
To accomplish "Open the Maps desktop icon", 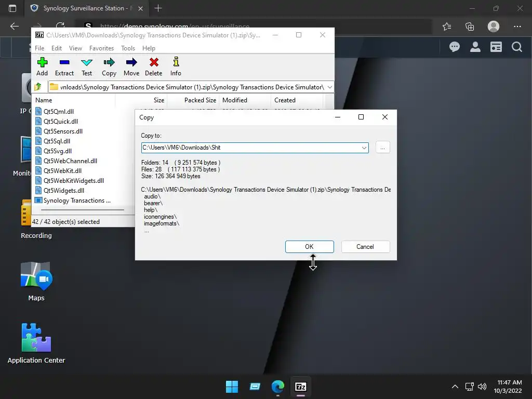I will coord(36,281).
